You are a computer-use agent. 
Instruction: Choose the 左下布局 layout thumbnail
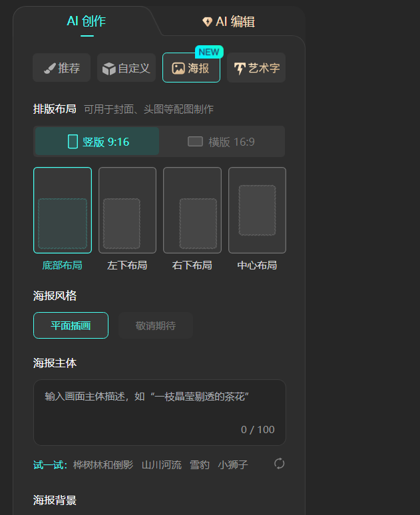click(x=127, y=210)
